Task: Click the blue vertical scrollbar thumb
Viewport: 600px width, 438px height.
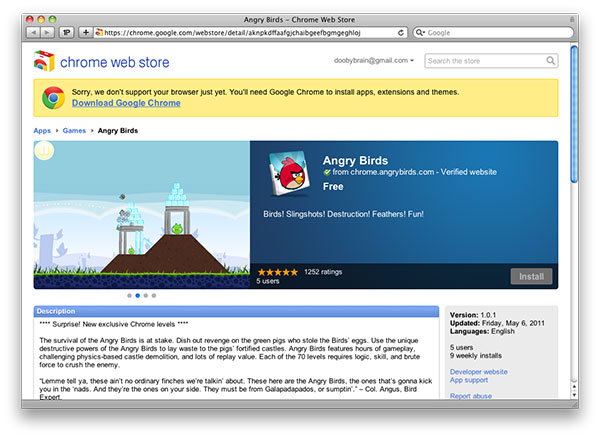Action: (574, 114)
